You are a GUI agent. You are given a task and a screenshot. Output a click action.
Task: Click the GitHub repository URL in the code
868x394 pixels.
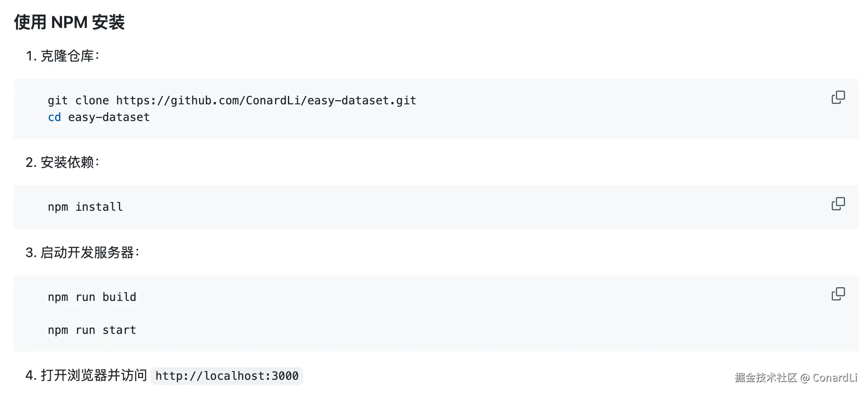[x=266, y=101]
